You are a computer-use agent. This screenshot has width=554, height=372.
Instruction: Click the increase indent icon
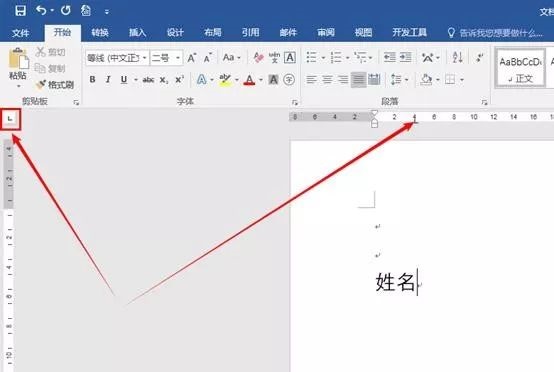(406, 57)
